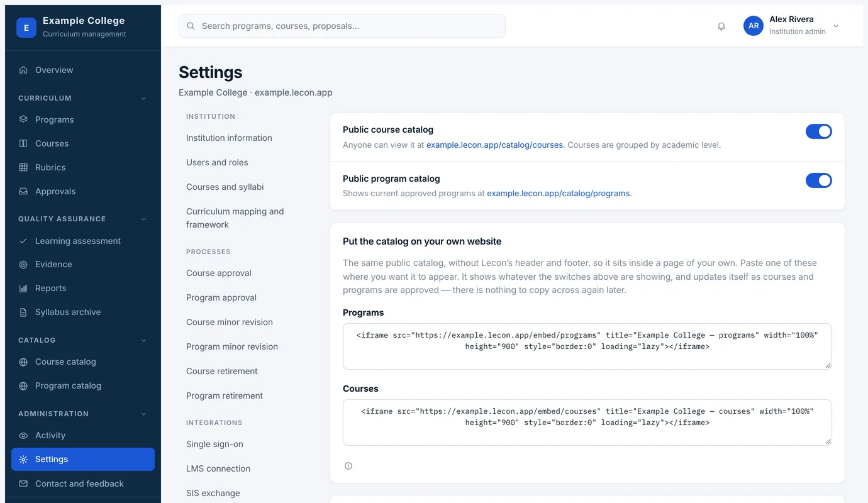The height and width of the screenshot is (503, 868).
Task: Click the info icon below Courses embed code
Action: [348, 466]
